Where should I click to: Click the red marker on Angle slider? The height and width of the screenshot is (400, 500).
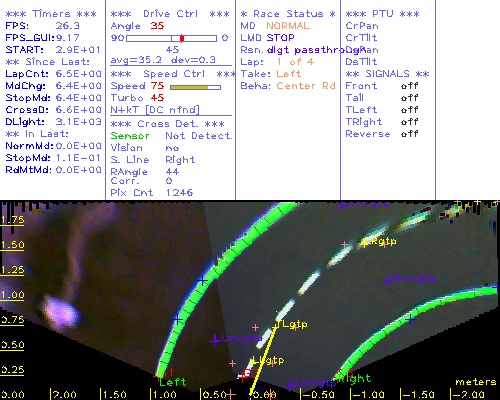click(182, 38)
